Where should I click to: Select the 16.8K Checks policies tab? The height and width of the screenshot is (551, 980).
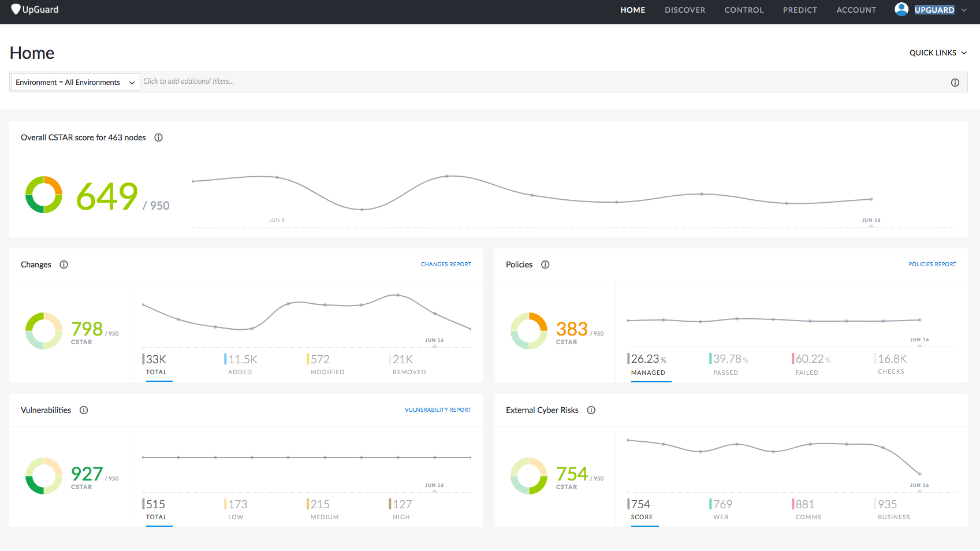click(x=891, y=365)
